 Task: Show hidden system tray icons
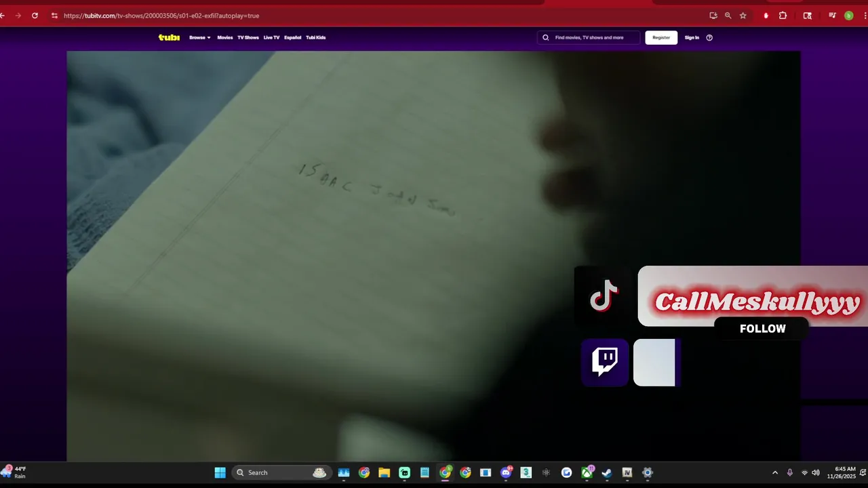pyautogui.click(x=775, y=472)
